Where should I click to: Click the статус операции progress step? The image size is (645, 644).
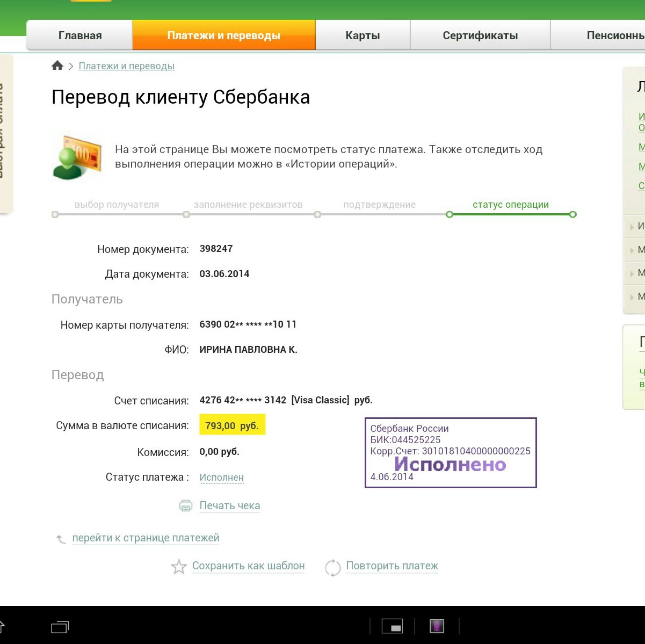510,205
